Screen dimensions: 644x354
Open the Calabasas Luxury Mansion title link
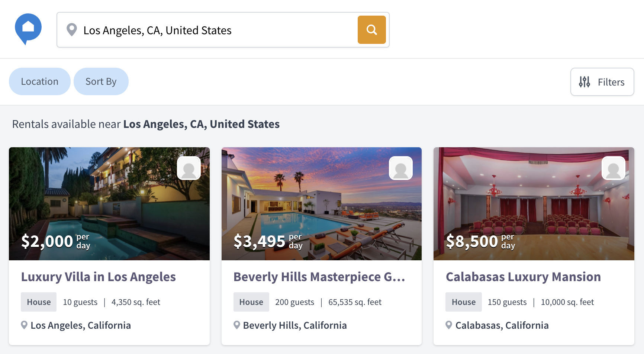pyautogui.click(x=523, y=277)
